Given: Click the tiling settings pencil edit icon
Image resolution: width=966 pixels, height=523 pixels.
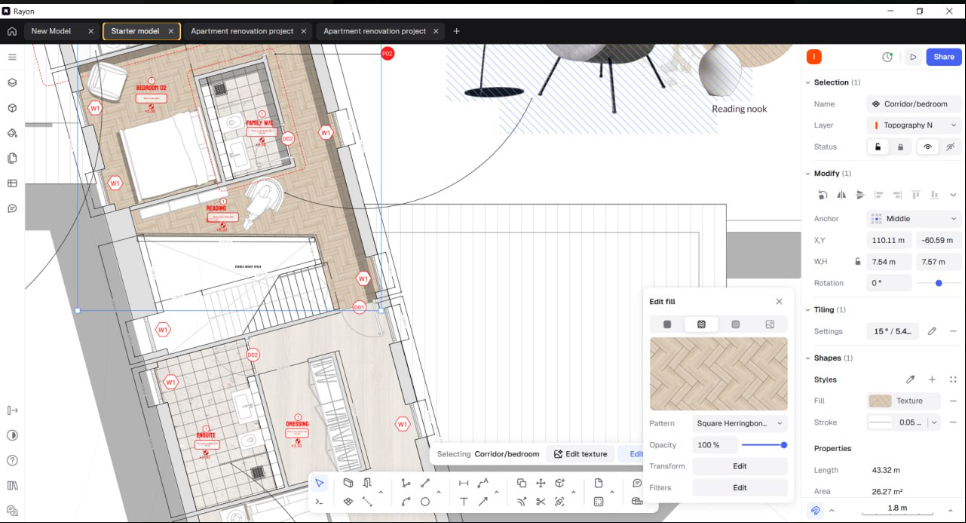Looking at the screenshot, I should 932,331.
